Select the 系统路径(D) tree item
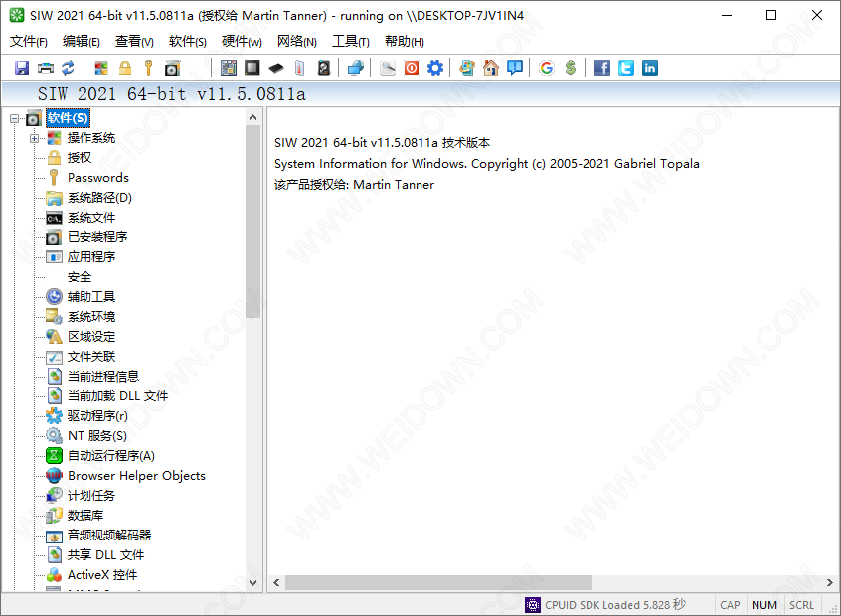 [x=99, y=198]
